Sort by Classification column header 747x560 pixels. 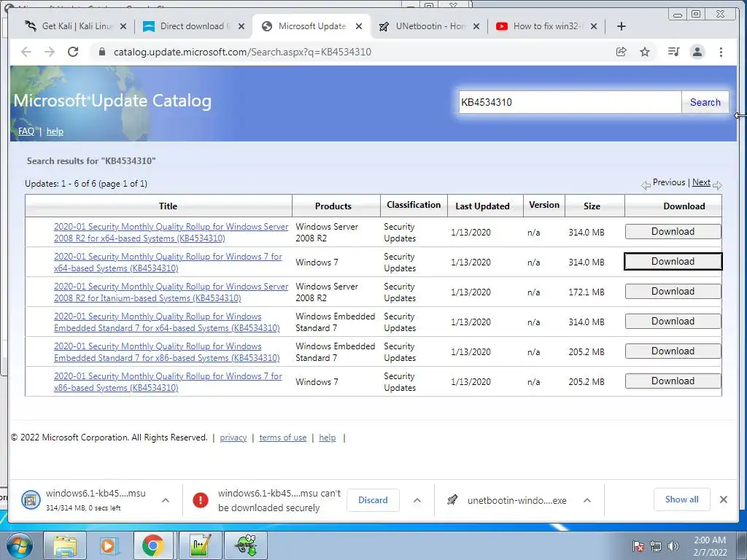point(414,205)
